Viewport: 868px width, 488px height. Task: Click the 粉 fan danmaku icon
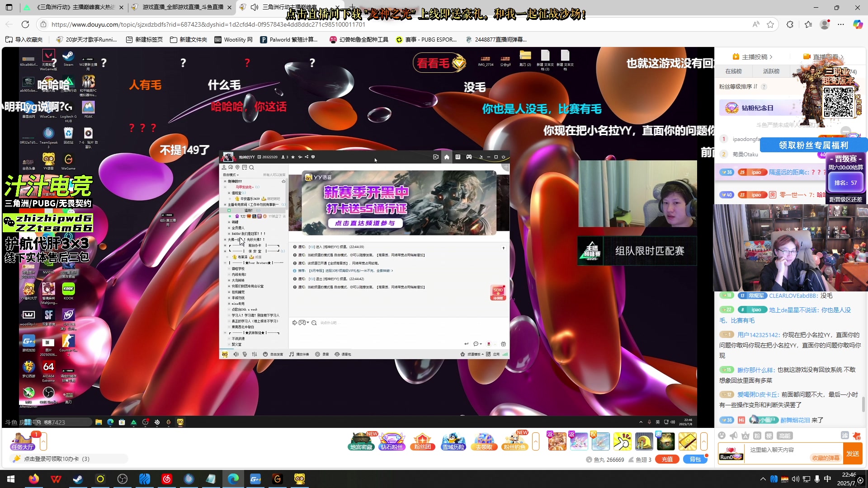757,436
